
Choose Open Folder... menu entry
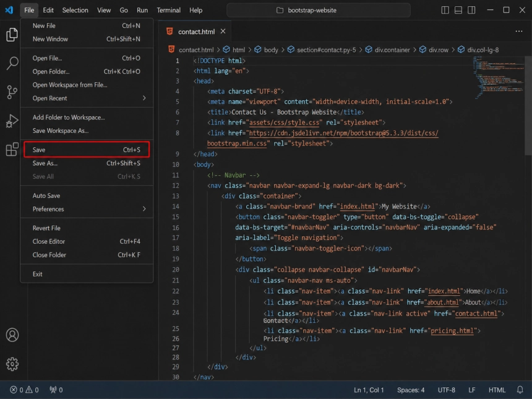point(87,72)
